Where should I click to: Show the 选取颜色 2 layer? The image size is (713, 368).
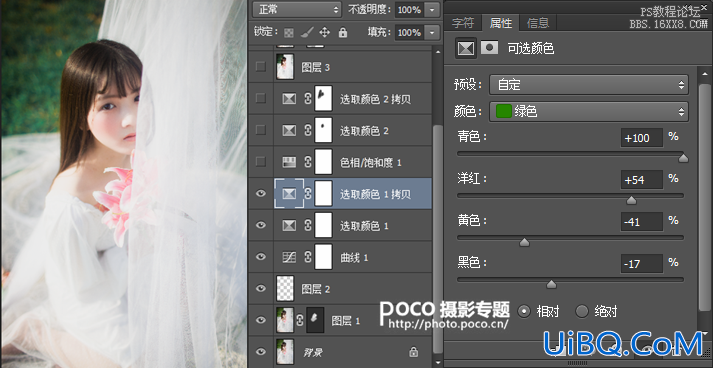(x=261, y=130)
